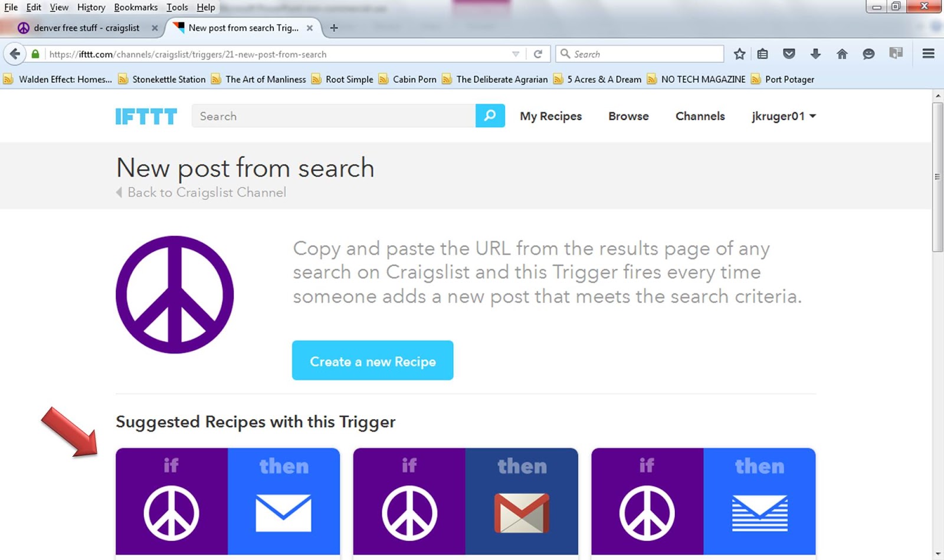Go to the Firefox home icon

(842, 54)
